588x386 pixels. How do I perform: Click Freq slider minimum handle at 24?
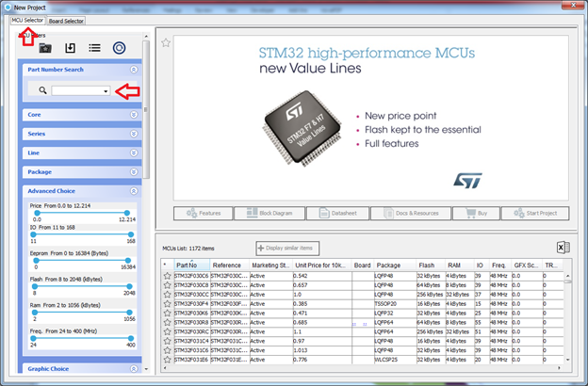click(x=33, y=338)
